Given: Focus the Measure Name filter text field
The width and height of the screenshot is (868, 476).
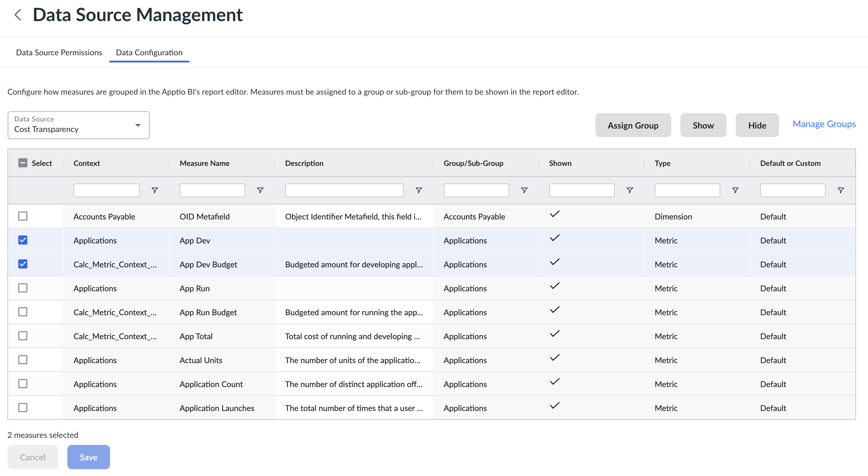Looking at the screenshot, I should 212,190.
